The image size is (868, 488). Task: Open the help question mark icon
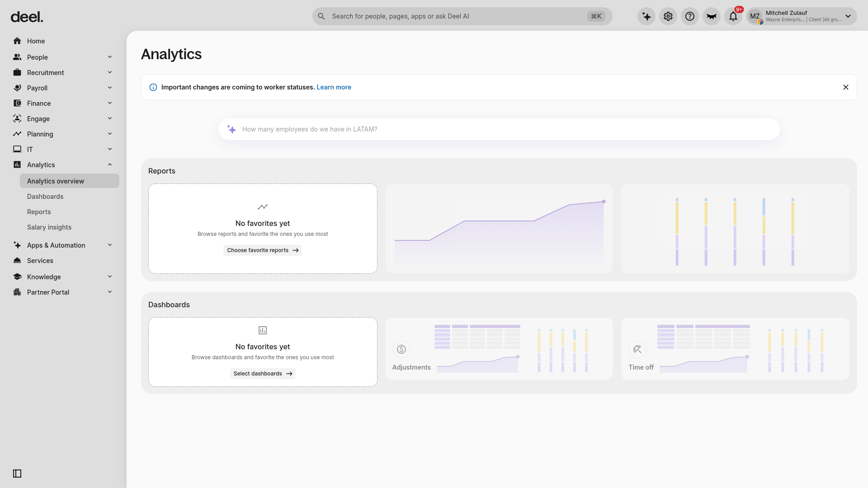(690, 16)
